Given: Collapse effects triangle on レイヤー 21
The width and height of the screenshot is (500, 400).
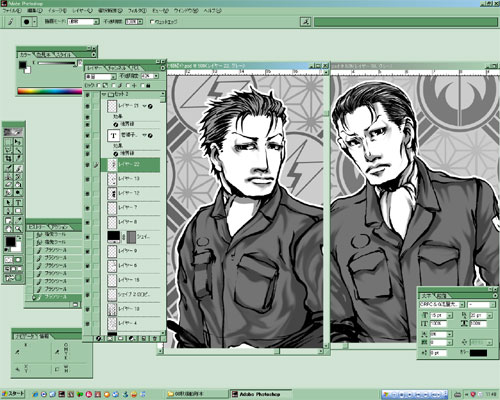Looking at the screenshot, I should click(x=144, y=106).
